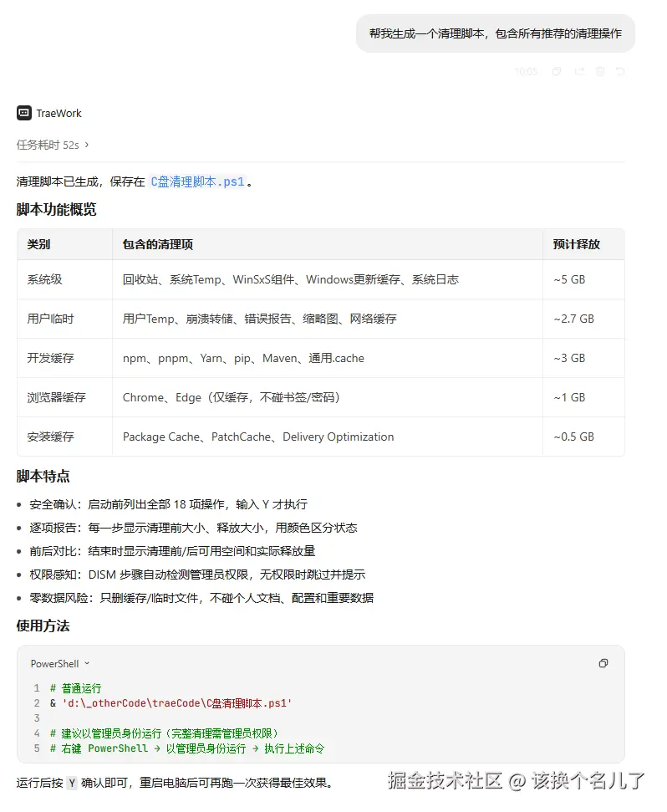The image size is (667, 812).
Task: Click the 右键 PowerShell comment on line 5
Action: tap(187, 748)
